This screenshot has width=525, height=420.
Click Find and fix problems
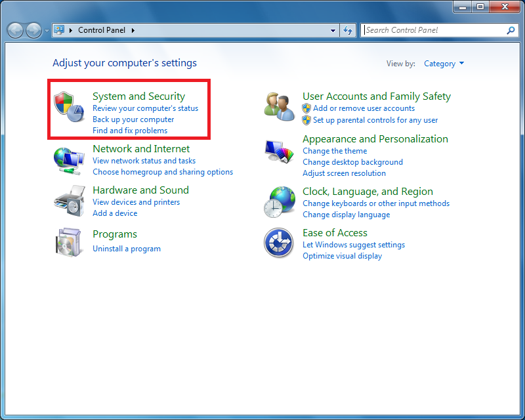(130, 131)
